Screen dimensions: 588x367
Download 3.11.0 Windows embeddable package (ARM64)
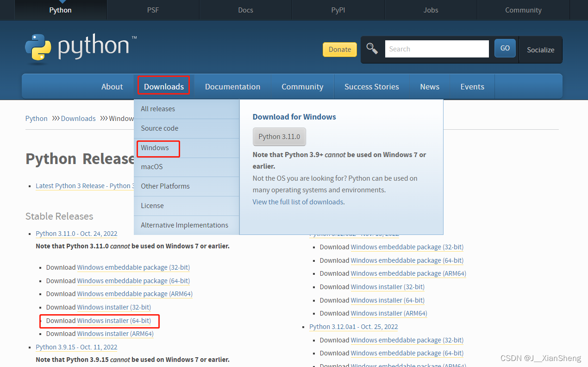click(135, 294)
